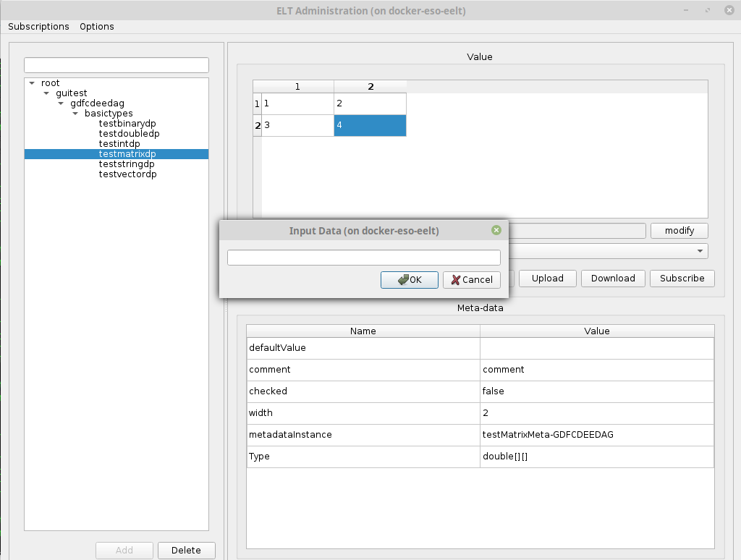Open the Subscriptions menu
The image size is (741, 560).
point(38,27)
